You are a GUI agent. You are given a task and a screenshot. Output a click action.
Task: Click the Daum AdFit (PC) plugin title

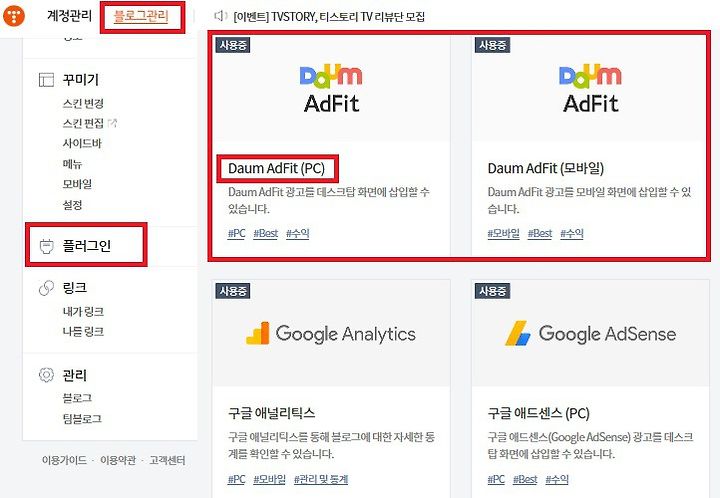(x=276, y=168)
